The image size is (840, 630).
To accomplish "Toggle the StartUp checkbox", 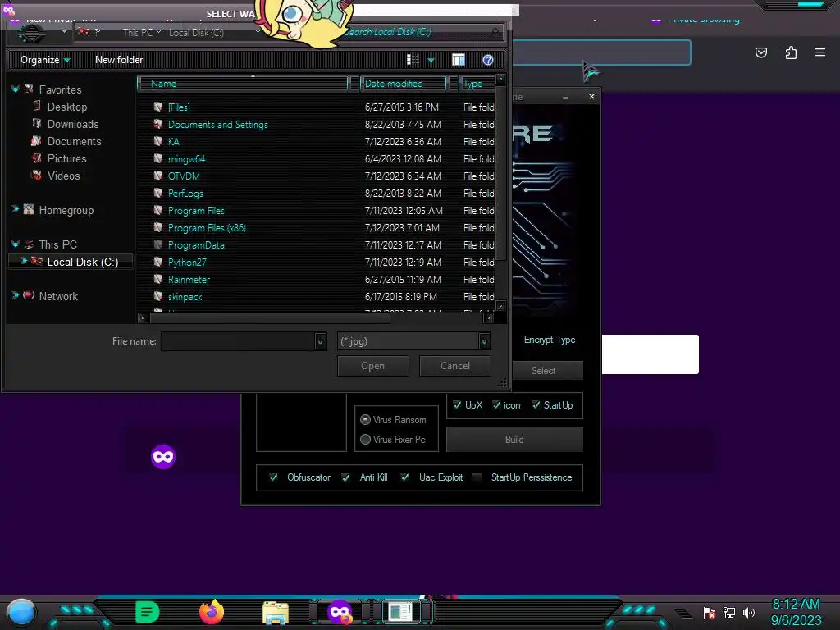I will click(x=536, y=405).
